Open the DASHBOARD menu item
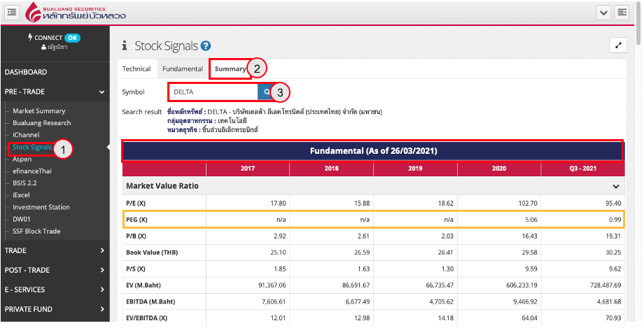This screenshot has height=328, width=644. click(26, 72)
